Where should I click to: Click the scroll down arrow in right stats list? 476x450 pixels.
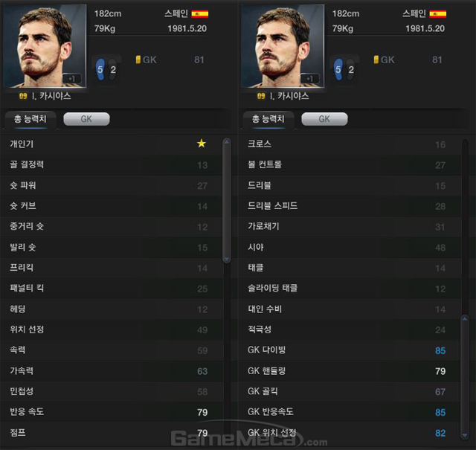click(x=465, y=435)
